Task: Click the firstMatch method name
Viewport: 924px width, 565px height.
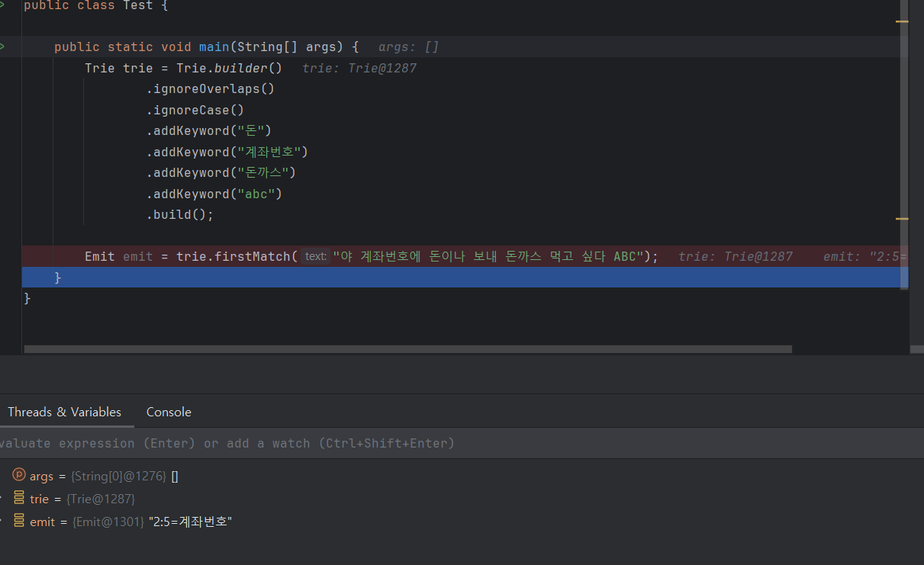Action: [x=253, y=256]
